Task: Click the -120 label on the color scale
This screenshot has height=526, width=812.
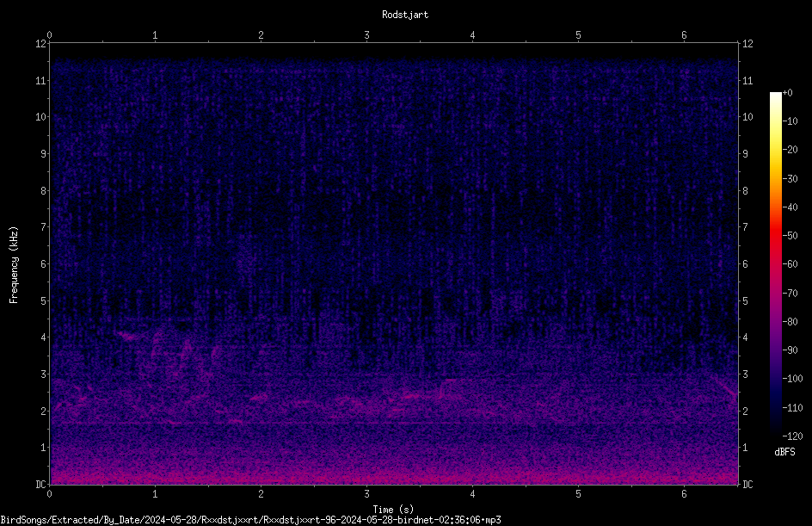Action: coord(792,436)
